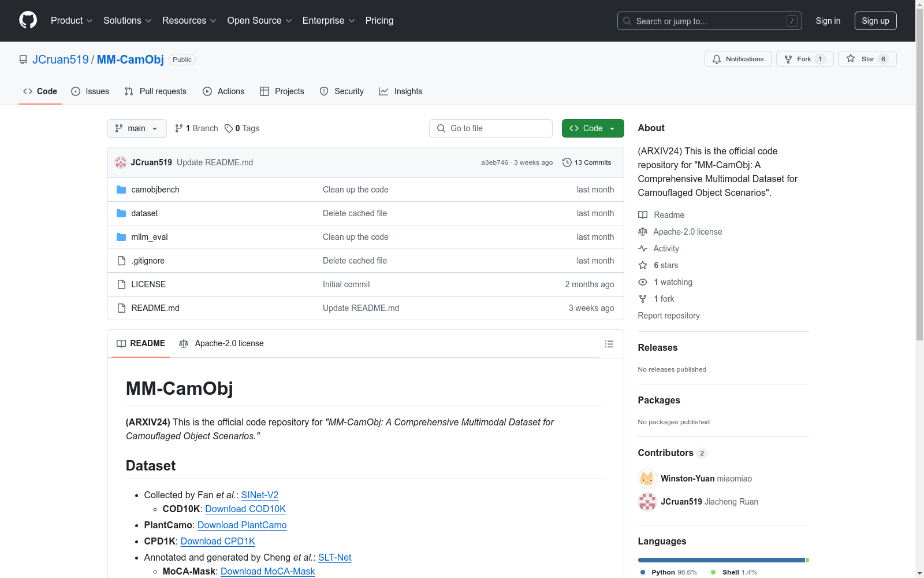Click the Go to file input

click(491, 128)
